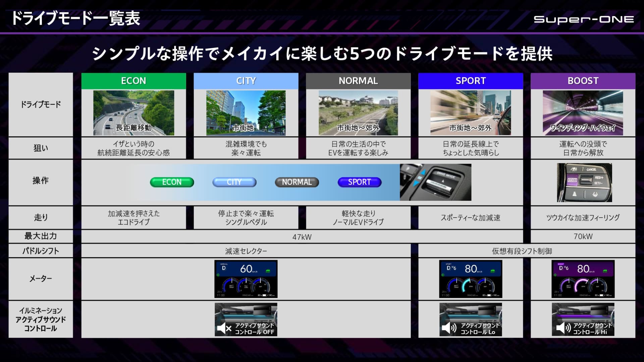Switch to the SPORT column header
This screenshot has width=644, height=362.
(471, 80)
